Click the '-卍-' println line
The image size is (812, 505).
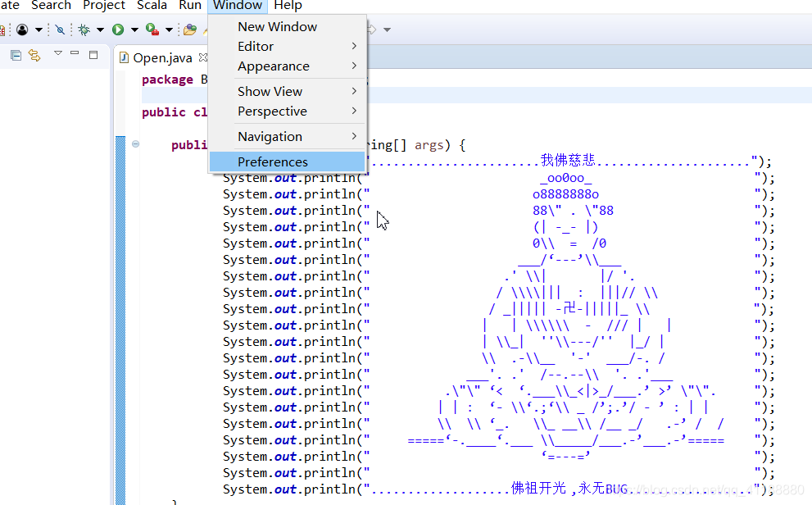tap(569, 309)
